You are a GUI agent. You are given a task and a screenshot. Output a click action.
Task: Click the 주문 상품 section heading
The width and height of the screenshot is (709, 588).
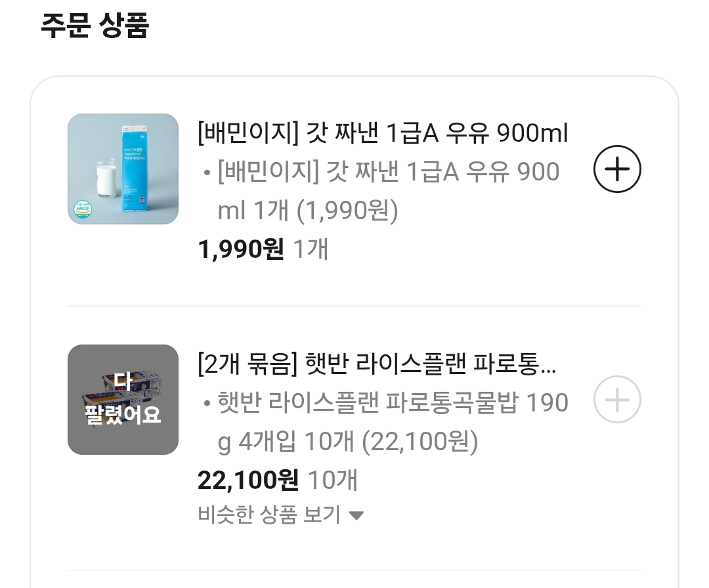(95, 26)
